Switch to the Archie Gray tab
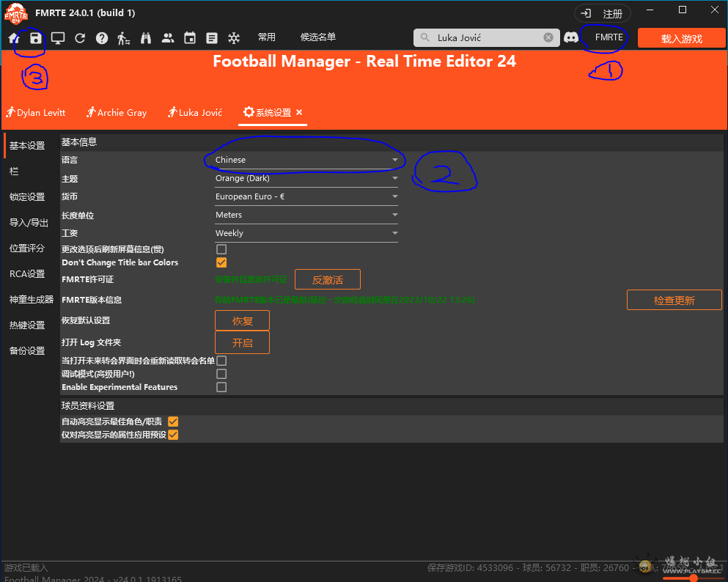Screen dimensions: 728x582 pyautogui.click(x=117, y=112)
